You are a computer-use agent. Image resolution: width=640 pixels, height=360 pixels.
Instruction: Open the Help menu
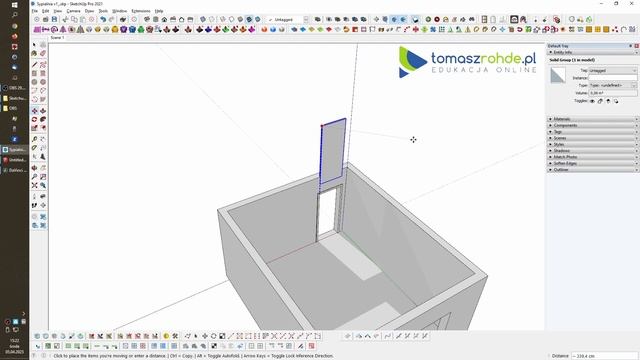[159, 11]
